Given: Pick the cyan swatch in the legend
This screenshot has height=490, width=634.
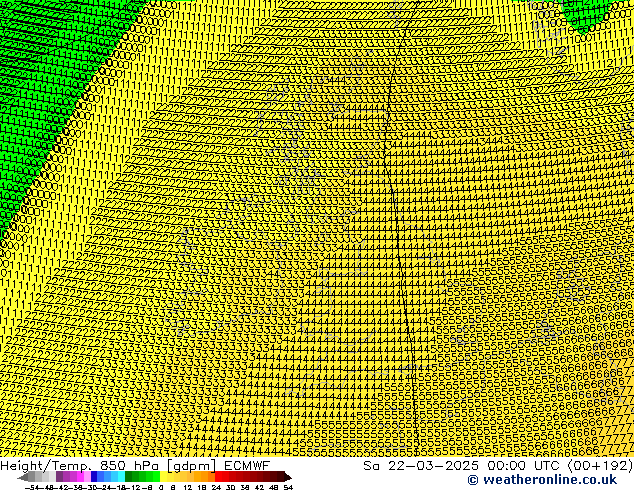Looking at the screenshot, I should 120,477.
